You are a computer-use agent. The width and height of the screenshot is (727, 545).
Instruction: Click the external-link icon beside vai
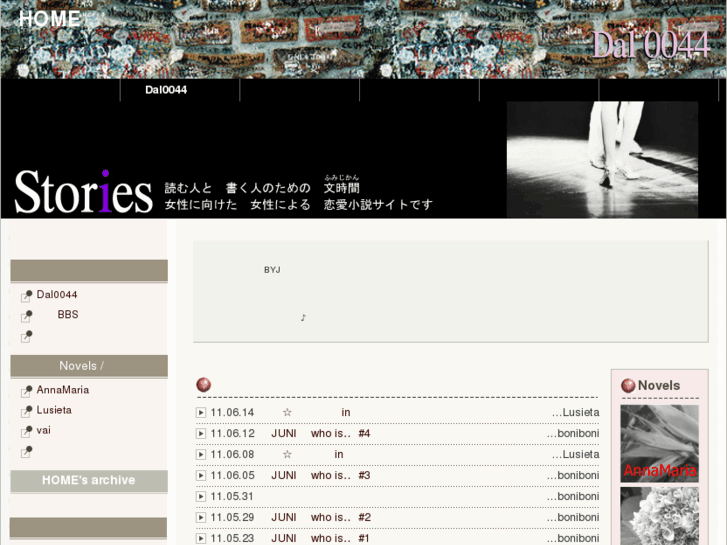26,431
